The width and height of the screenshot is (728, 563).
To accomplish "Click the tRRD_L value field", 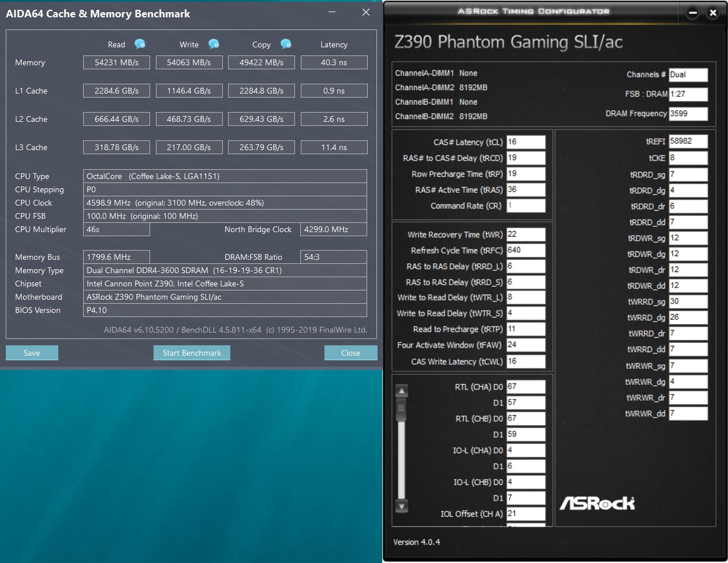I will point(526,266).
